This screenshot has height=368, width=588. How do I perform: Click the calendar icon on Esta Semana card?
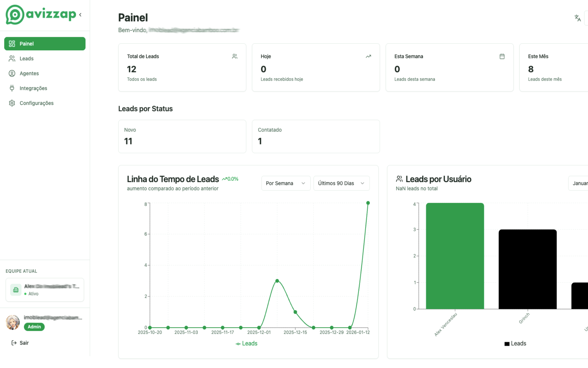click(502, 56)
